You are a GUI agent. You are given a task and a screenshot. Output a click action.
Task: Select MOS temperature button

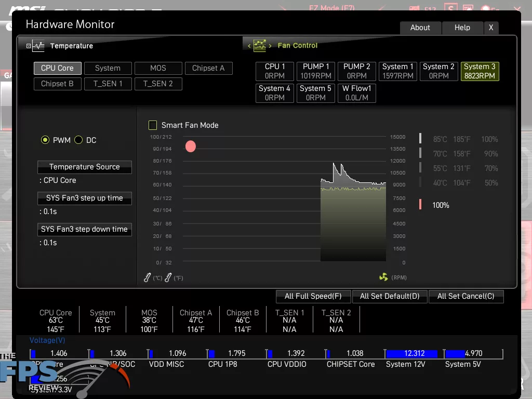pos(158,68)
